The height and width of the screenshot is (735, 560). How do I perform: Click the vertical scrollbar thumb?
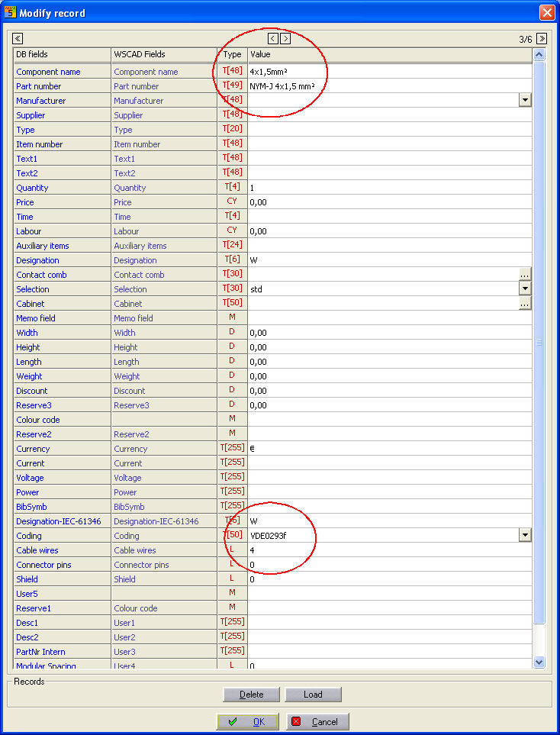click(x=539, y=342)
